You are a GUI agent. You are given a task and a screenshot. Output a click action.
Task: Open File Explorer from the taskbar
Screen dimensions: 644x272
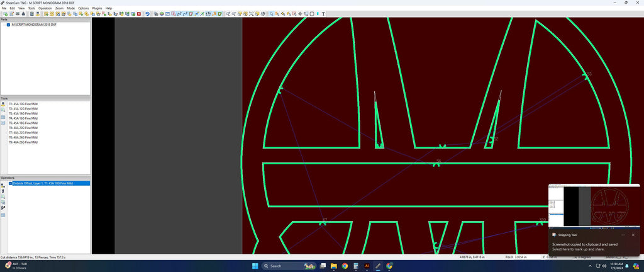(x=333, y=266)
